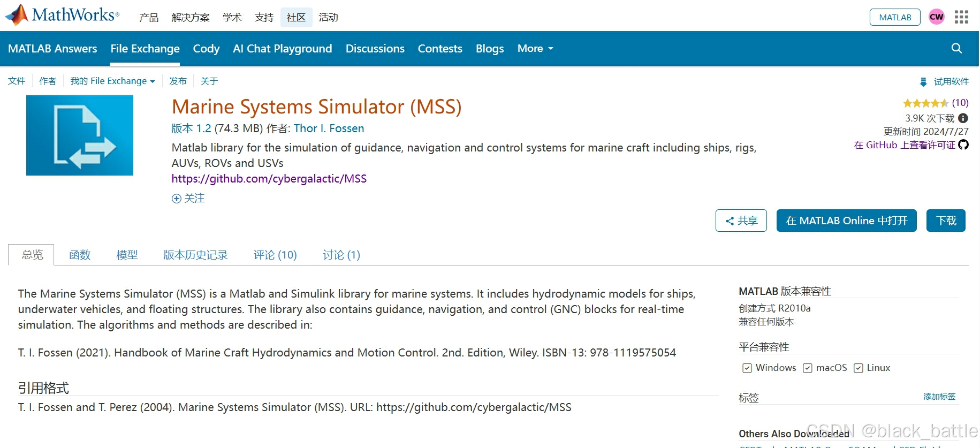Click the 版本 1.2 link
Screen dimensions: 980x448
tap(192, 128)
